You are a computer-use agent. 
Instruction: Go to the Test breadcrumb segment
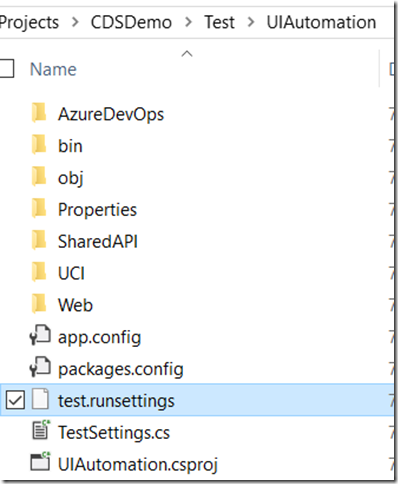219,22
